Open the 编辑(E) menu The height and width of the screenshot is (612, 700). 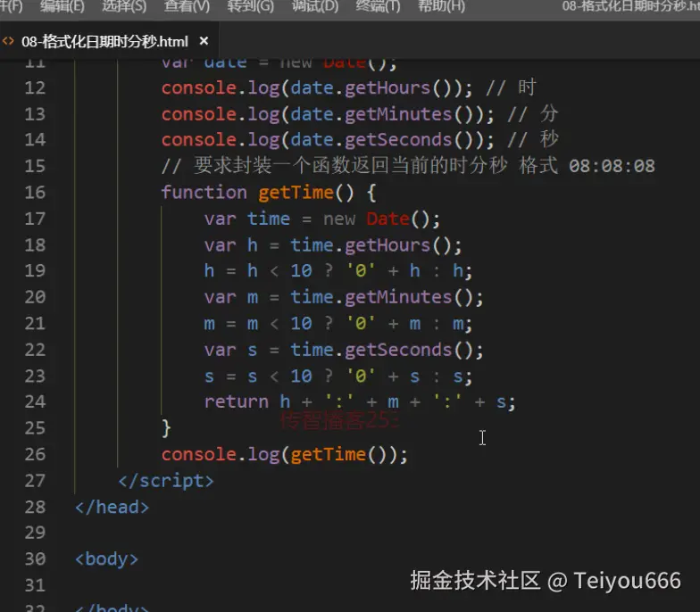point(62,6)
